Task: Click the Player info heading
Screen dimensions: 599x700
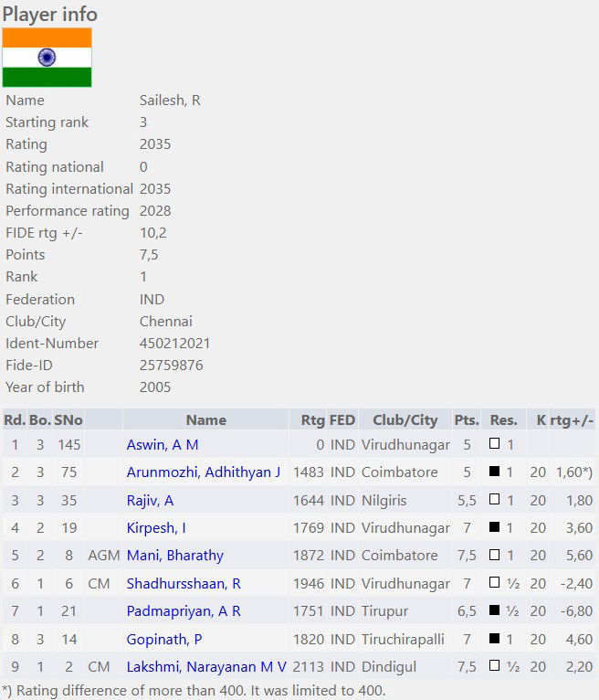Action: [x=49, y=14]
